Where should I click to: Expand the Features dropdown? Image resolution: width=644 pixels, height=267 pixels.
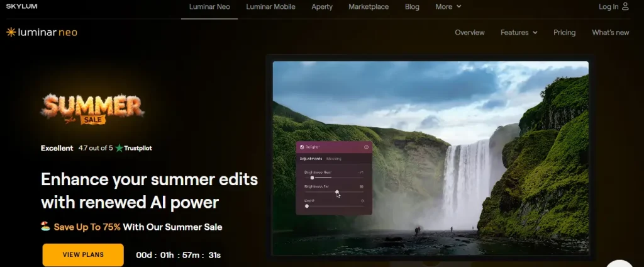pyautogui.click(x=519, y=33)
